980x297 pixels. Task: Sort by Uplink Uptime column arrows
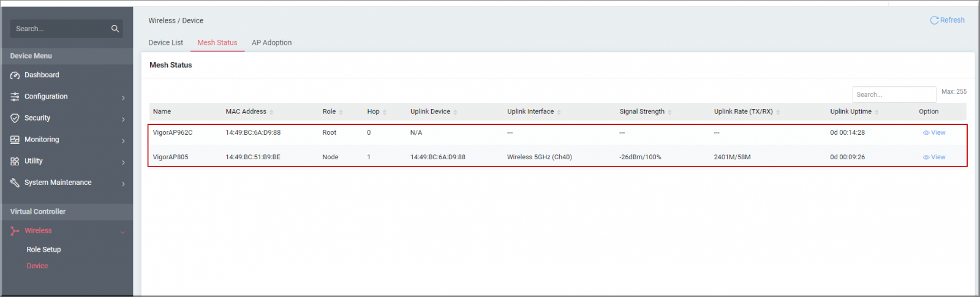click(876, 112)
